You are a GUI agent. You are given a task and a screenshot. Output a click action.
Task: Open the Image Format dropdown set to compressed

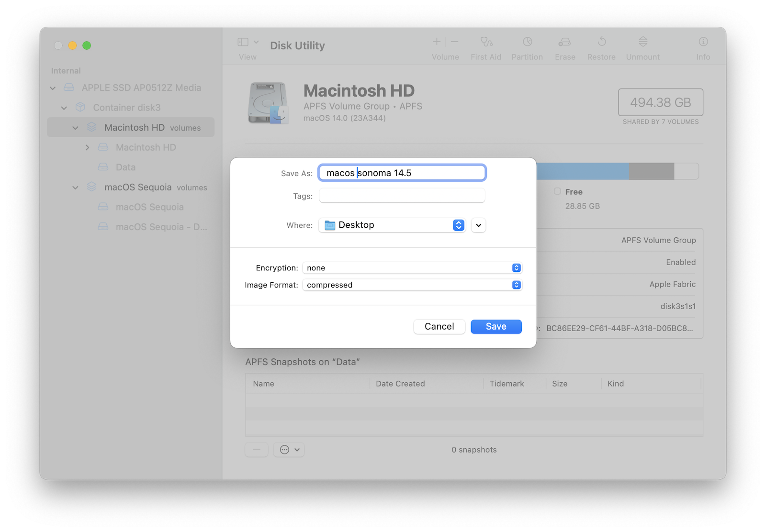(x=412, y=285)
